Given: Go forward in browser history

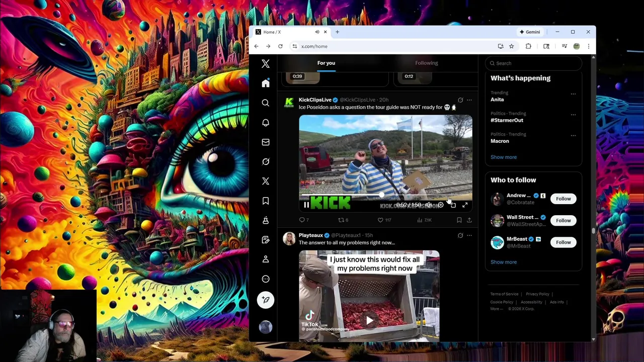Looking at the screenshot, I should point(268,46).
